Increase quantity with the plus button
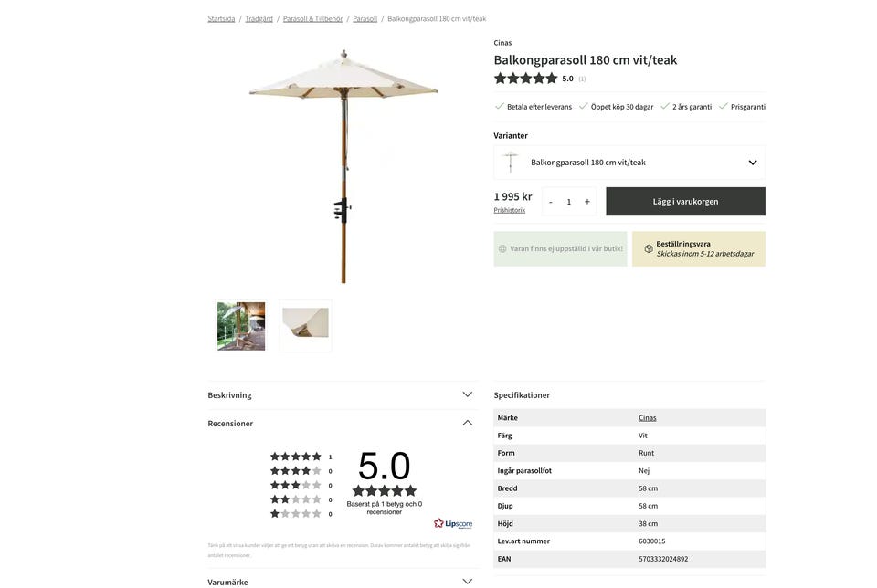Screen dimensions: 877x588 coord(585,199)
